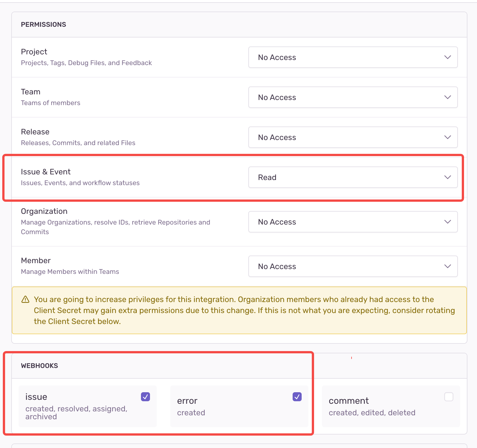Viewport: 477px width, 448px height.
Task: Click the warning triangle icon in the alert
Action: (x=25, y=299)
